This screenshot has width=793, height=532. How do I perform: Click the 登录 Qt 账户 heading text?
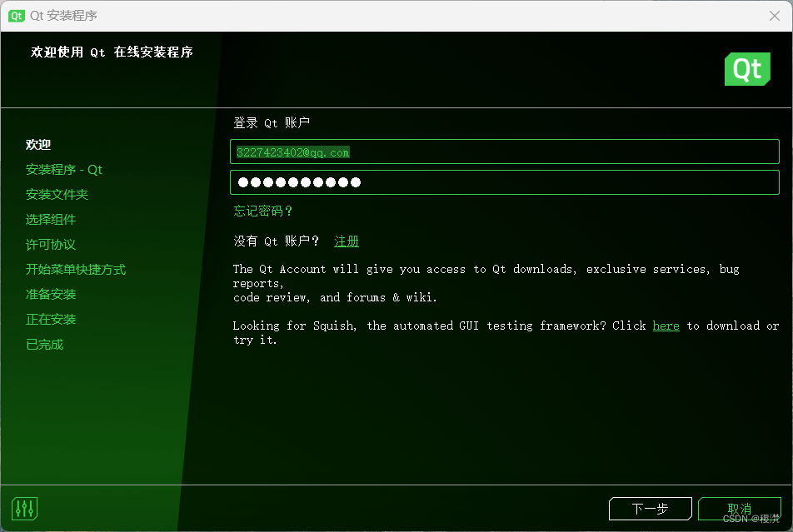point(272,123)
